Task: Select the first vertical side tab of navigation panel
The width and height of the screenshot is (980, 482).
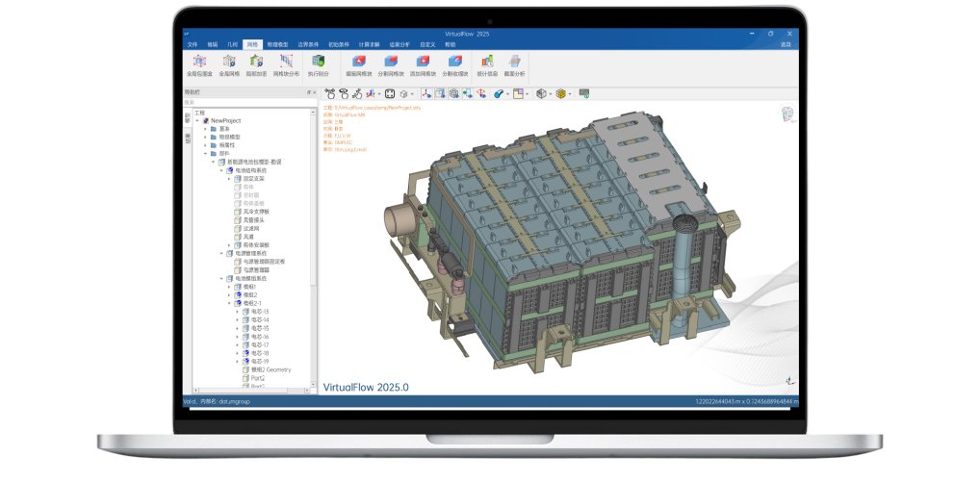Action: [187, 118]
